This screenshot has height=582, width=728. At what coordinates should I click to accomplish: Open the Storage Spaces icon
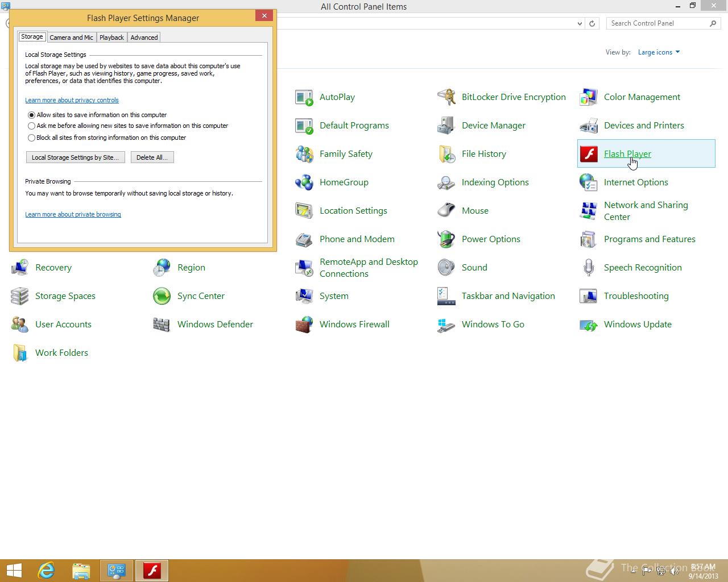[20, 296]
